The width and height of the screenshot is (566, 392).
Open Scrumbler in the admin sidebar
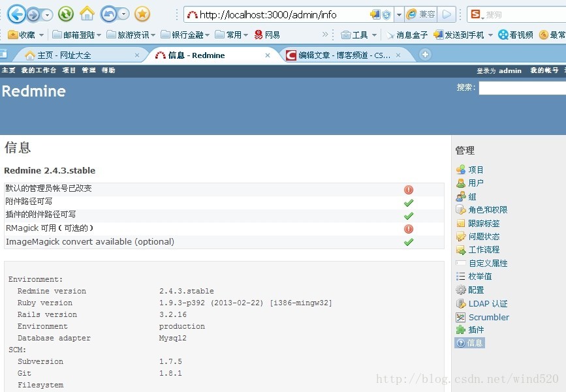489,318
